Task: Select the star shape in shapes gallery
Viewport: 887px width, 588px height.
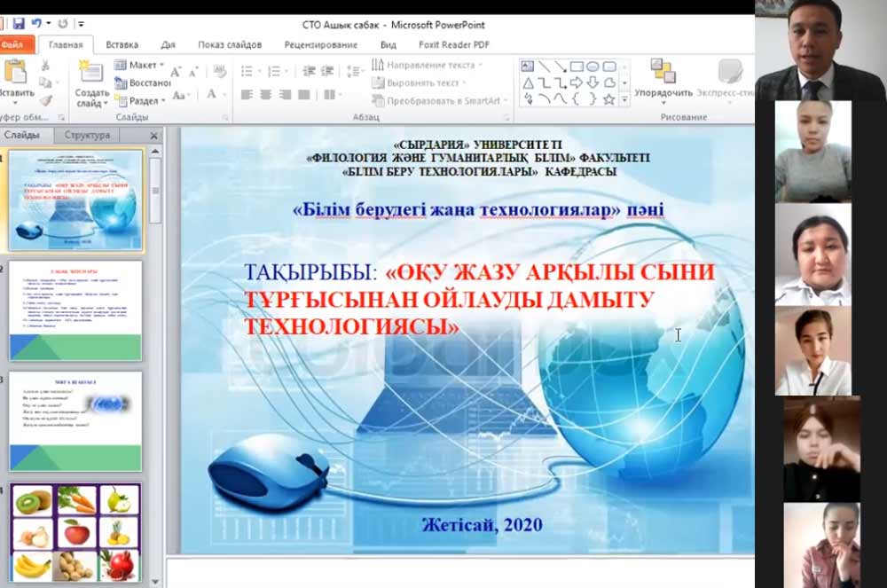Action: [608, 99]
